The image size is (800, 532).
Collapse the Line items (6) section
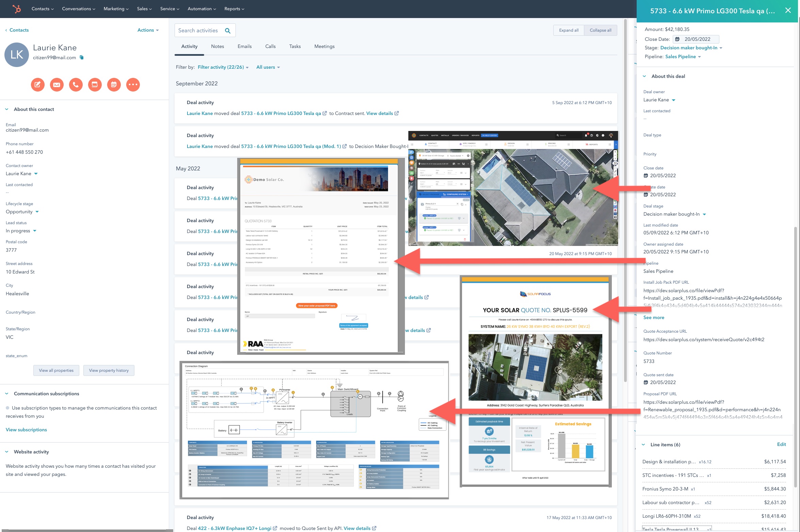pyautogui.click(x=643, y=445)
